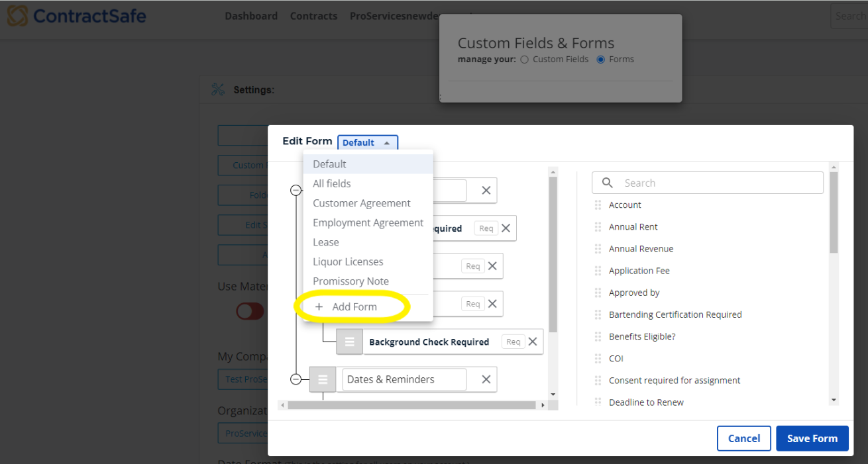The height and width of the screenshot is (464, 868).
Task: Collapse the Dates & Reminders tree section
Action: 296,379
